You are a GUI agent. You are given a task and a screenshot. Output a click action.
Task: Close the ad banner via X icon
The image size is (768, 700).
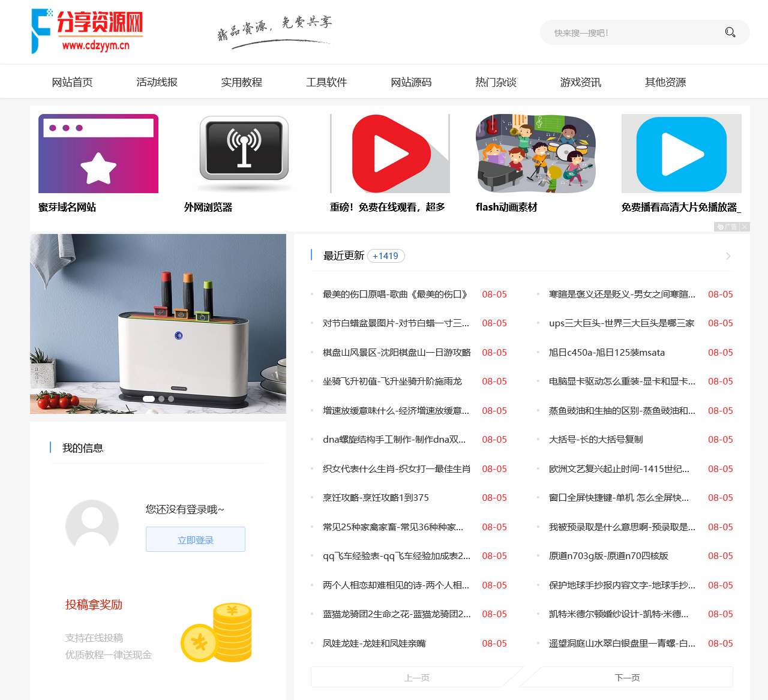pos(745,227)
